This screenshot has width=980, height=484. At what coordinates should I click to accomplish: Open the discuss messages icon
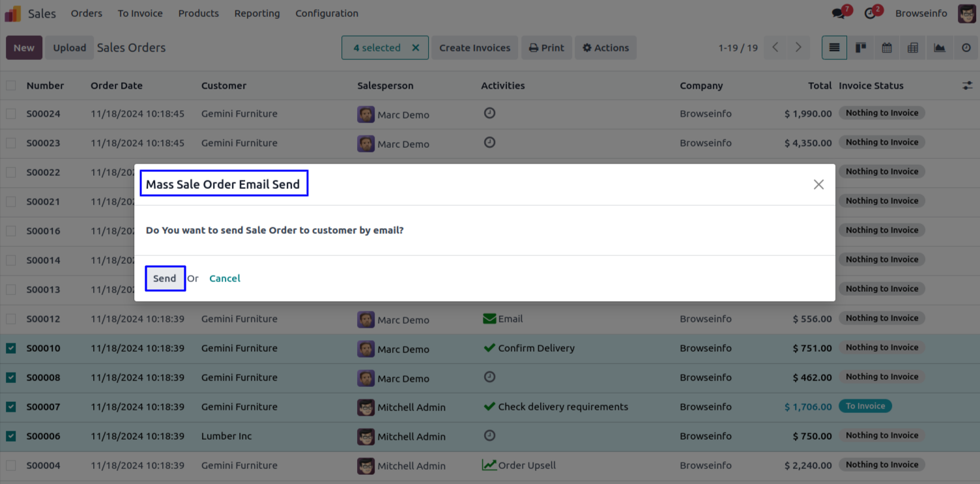(839, 14)
